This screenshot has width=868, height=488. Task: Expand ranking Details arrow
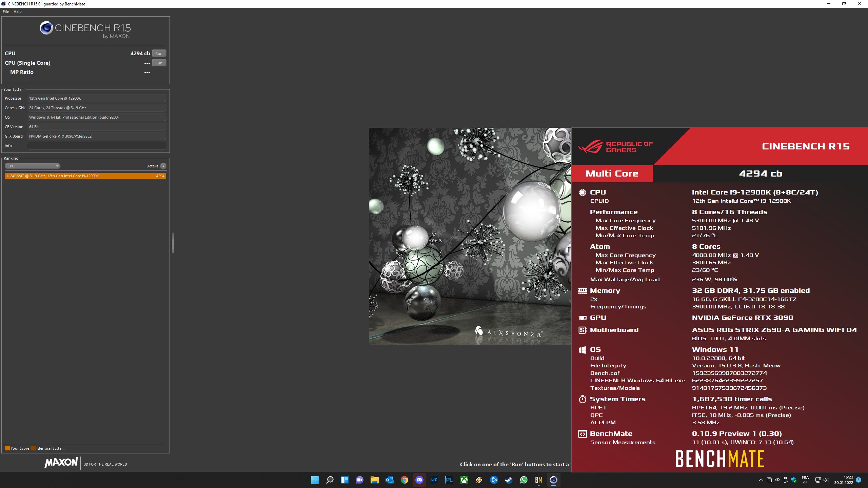[163, 166]
